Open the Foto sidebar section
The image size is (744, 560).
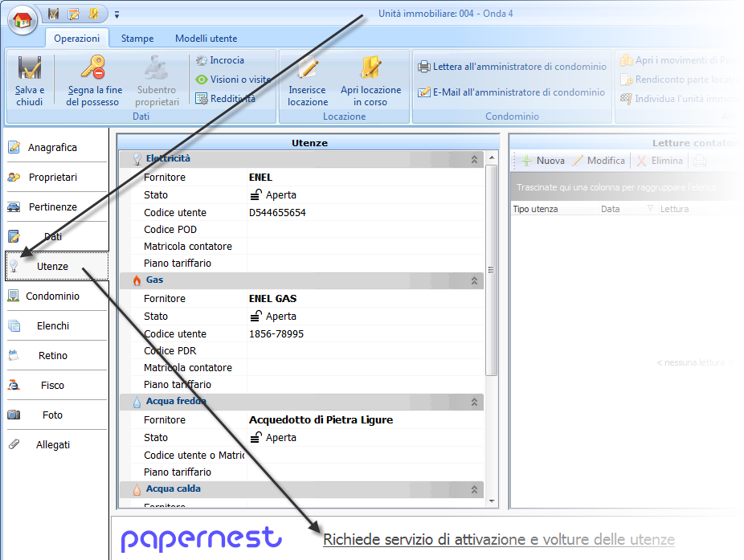(57, 415)
